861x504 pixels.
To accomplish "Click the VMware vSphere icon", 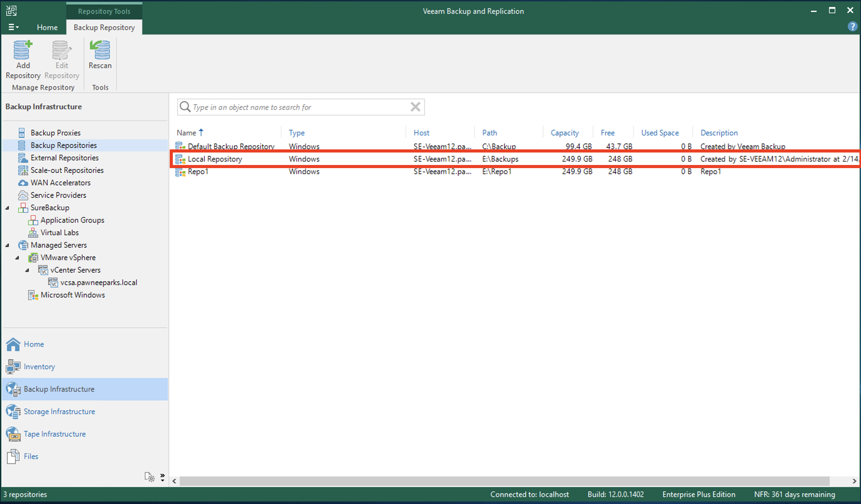I will pos(33,257).
